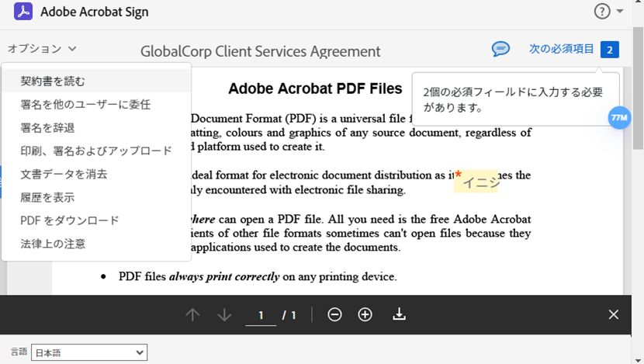The height and width of the screenshot is (364, 644).
Task: Select 文書データを消去 menu item
Action: tap(96, 174)
